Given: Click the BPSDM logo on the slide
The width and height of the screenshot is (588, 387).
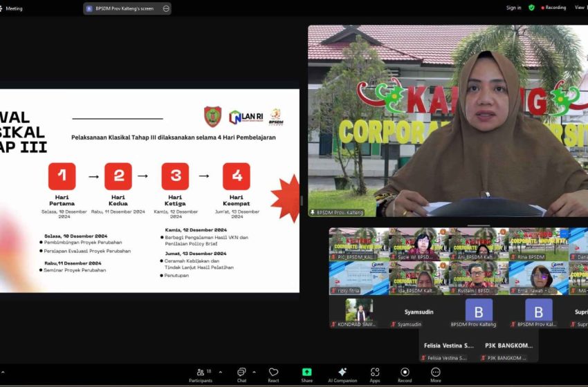Looking at the screenshot, I should click(x=276, y=117).
